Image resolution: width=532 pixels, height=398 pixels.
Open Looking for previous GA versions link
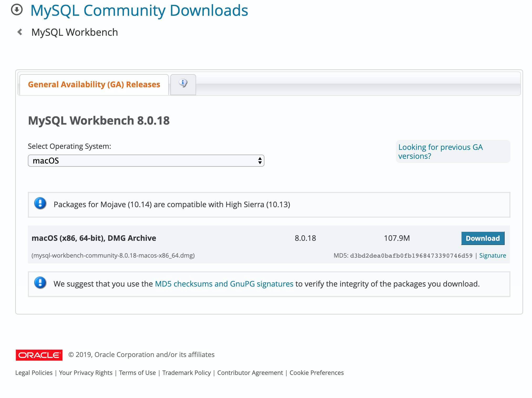click(440, 151)
